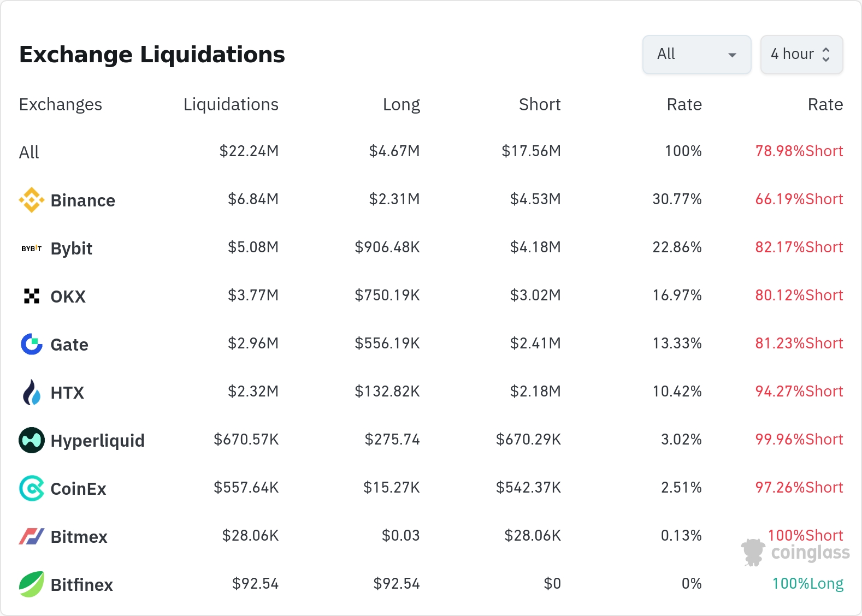Click the Liquidations column header
Viewport: 862px width, 616px height.
click(x=231, y=104)
